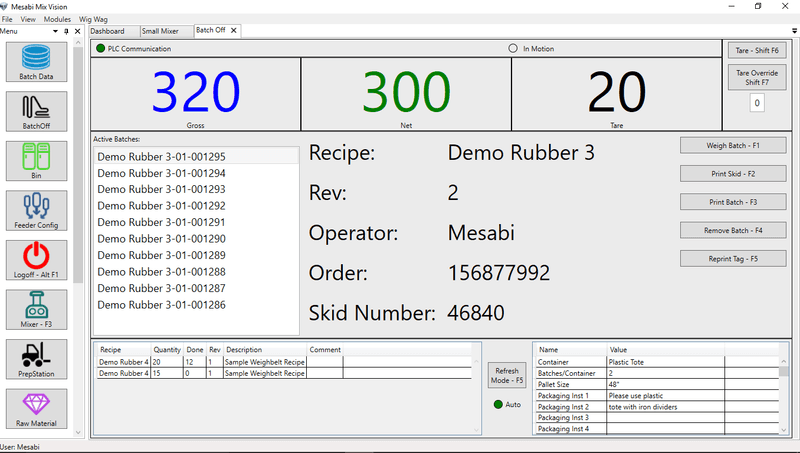The image size is (800, 453).
Task: Open the PrepStation forklift icon
Action: (x=36, y=359)
